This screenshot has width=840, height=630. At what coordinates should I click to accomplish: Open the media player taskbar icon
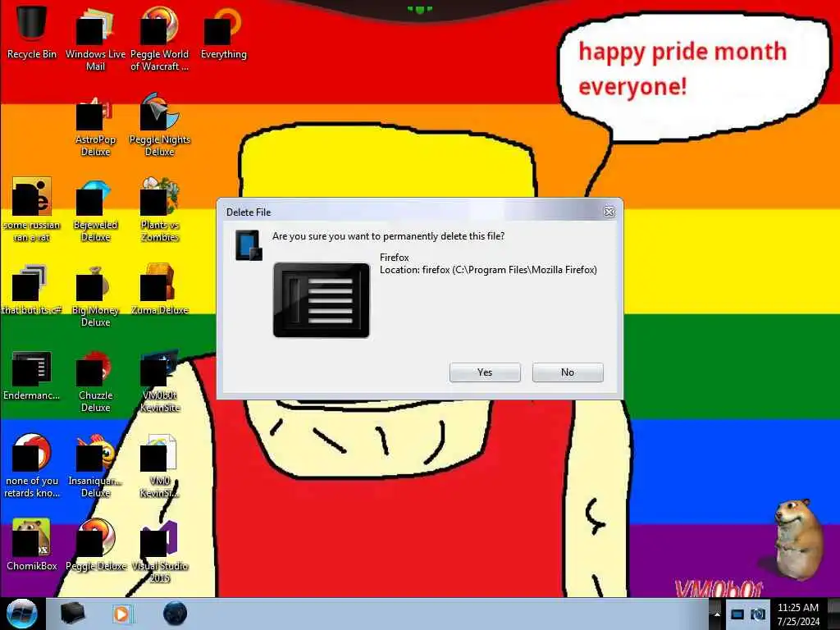(123, 614)
